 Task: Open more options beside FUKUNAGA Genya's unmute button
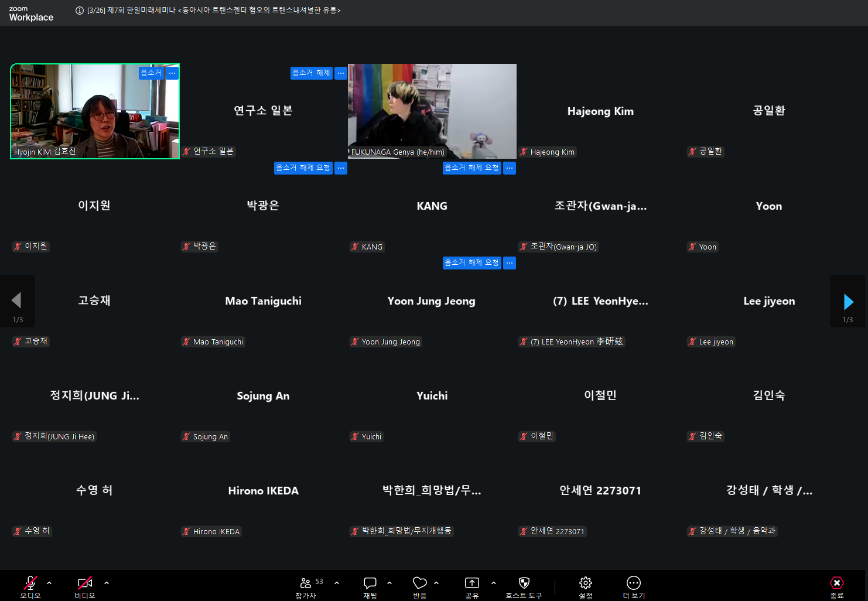[x=341, y=73]
